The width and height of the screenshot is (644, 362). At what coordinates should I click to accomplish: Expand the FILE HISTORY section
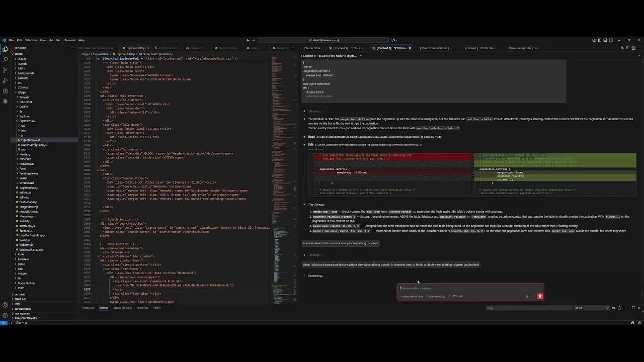[x=22, y=314]
